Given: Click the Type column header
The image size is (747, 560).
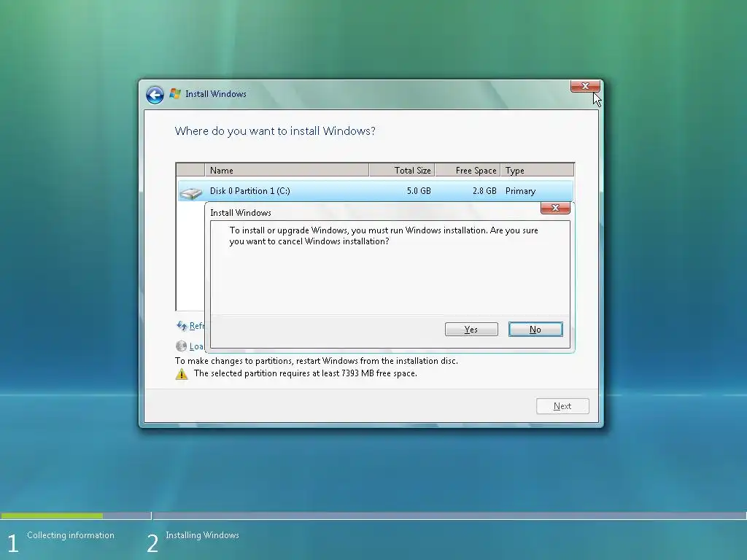Looking at the screenshot, I should click(x=538, y=171).
